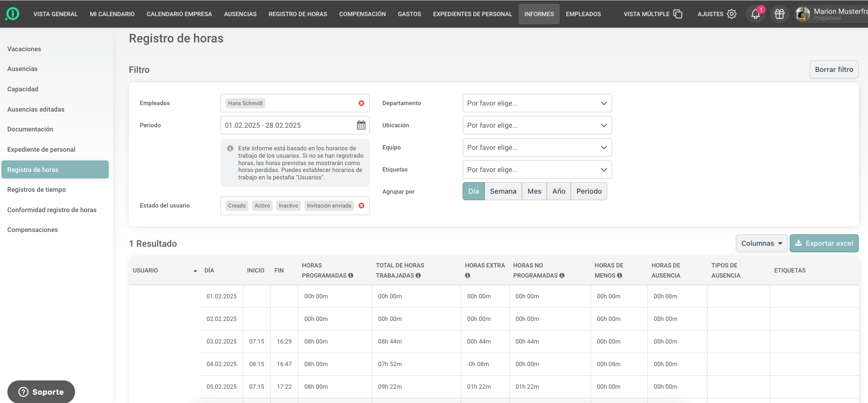Open the Ubicación dropdown
The image size is (868, 403).
coord(537,125)
